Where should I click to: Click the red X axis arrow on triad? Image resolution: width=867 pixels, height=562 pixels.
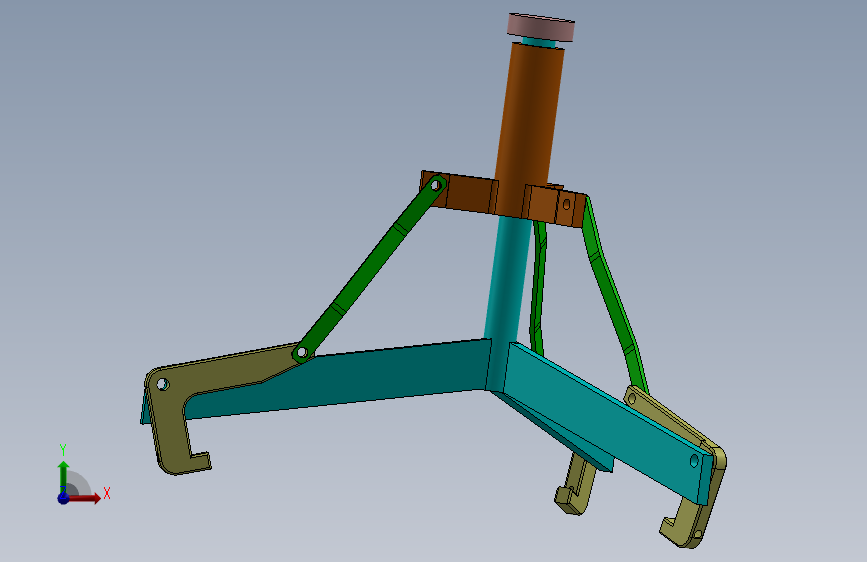pyautogui.click(x=83, y=498)
